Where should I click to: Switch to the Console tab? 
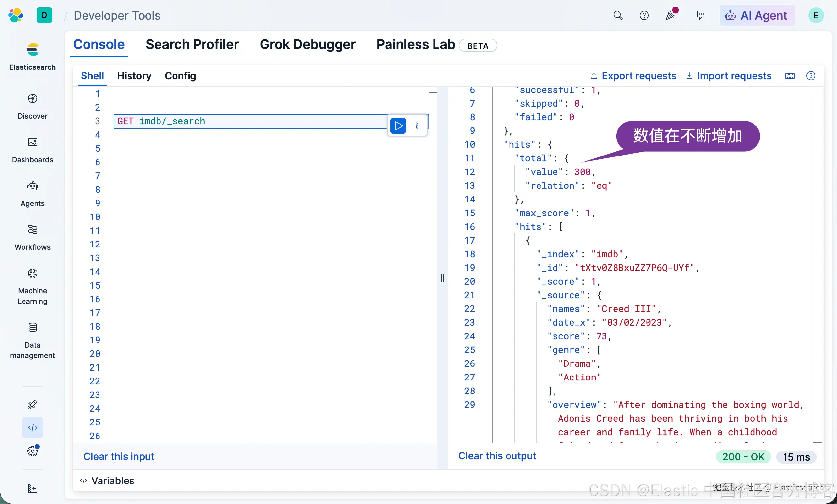click(x=99, y=44)
